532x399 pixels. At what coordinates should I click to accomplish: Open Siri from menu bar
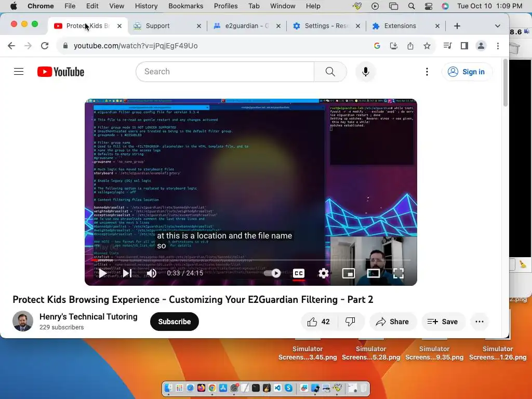coord(445,6)
